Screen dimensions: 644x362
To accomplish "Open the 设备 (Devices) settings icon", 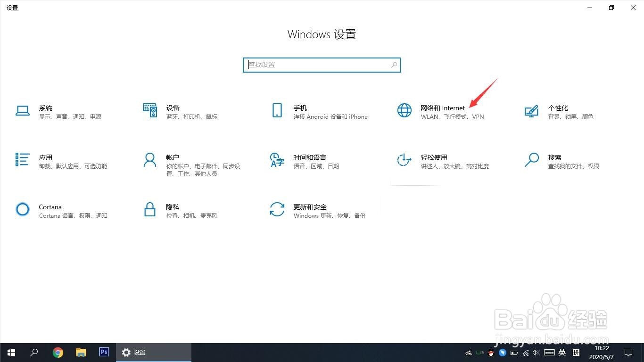I will coord(150,110).
